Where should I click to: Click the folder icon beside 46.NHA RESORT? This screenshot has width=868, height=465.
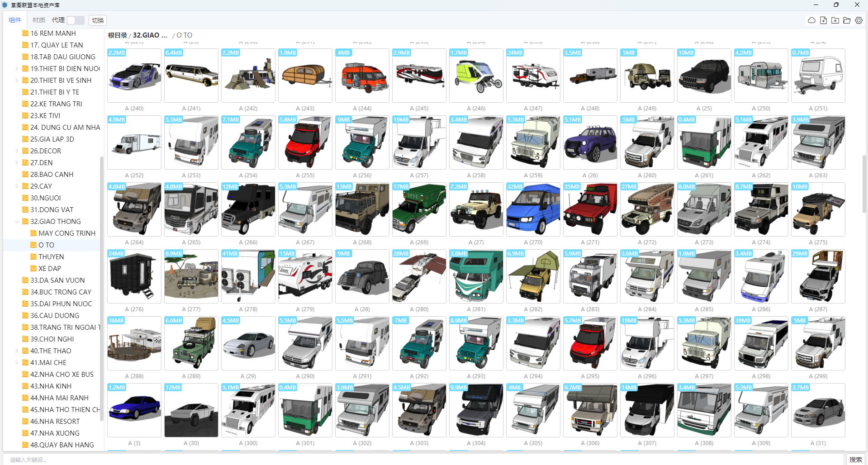click(x=25, y=421)
